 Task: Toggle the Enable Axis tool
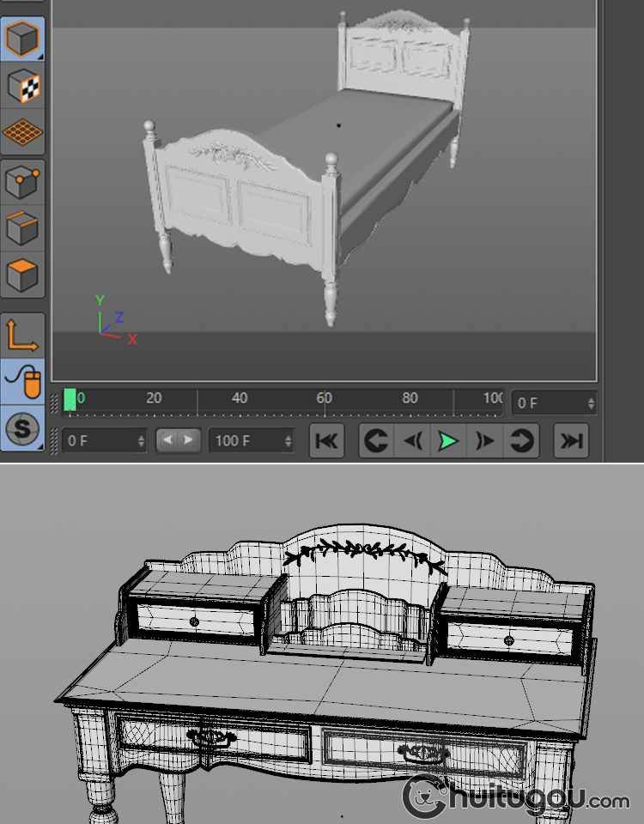22,335
